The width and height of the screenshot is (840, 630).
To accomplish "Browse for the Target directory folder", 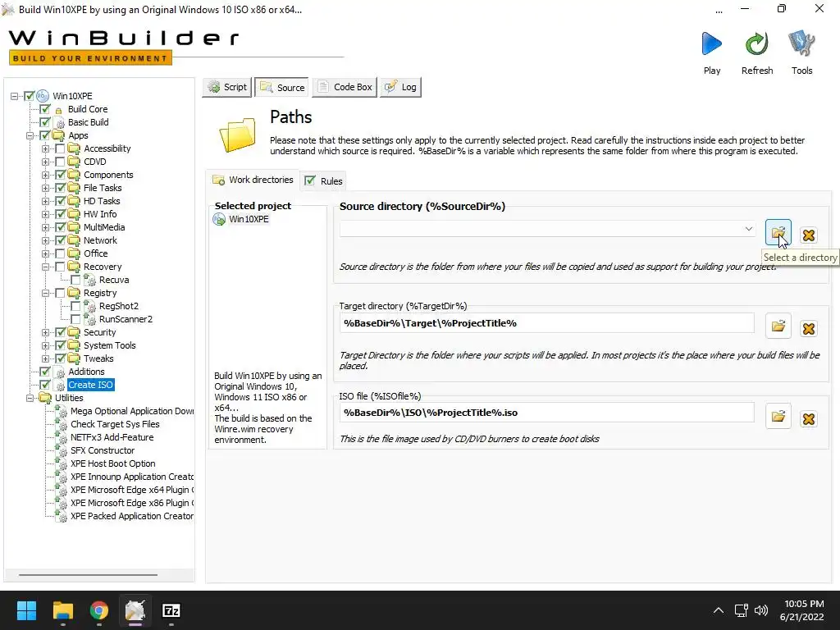I will tap(778, 326).
